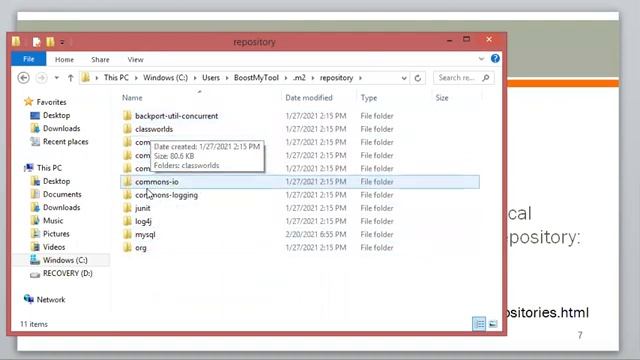Switch to large icons view layout
Screen dimensions: 640x360
[x=493, y=324]
